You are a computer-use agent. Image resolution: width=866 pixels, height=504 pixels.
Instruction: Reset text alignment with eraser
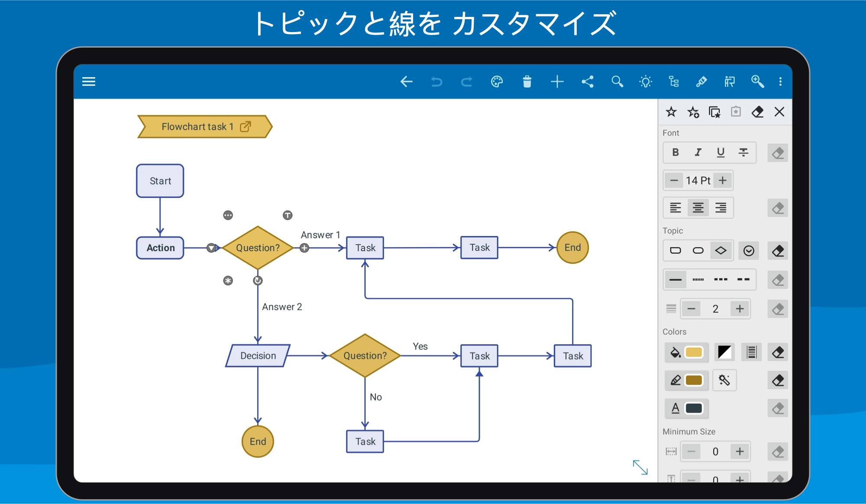778,208
